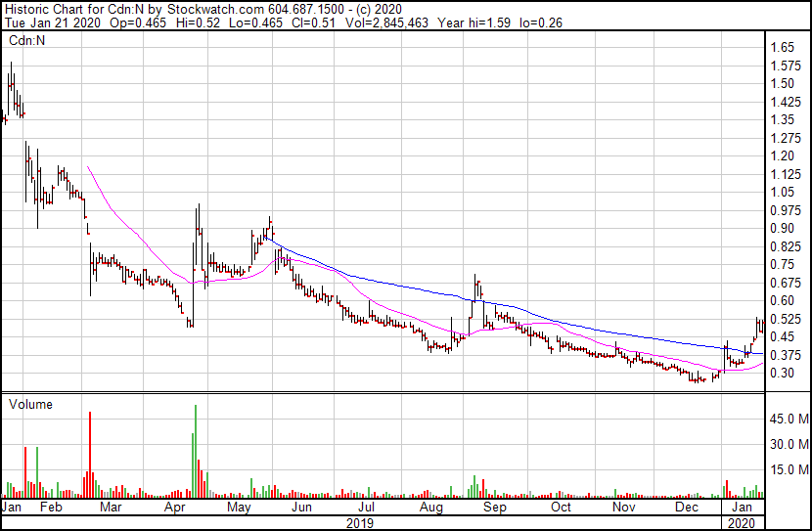Click the 1.125 price axis label
Viewport: 812px width, 531px height.
click(x=786, y=174)
